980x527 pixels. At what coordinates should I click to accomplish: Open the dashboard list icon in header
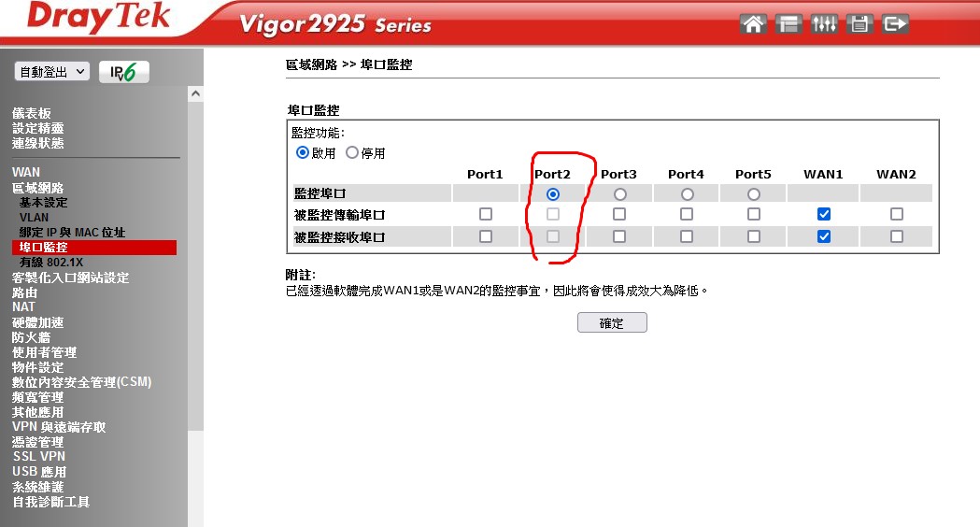pos(788,23)
